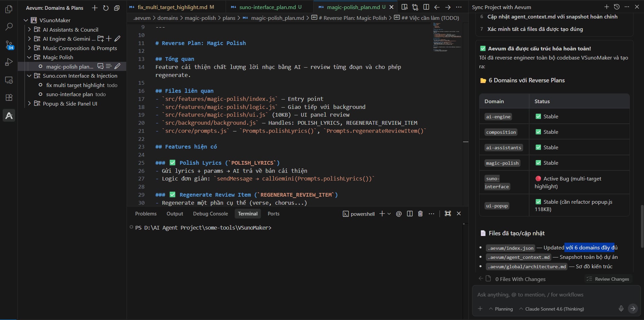Split the editor right
This screenshot has width=644, height=320.
pyautogui.click(x=426, y=7)
